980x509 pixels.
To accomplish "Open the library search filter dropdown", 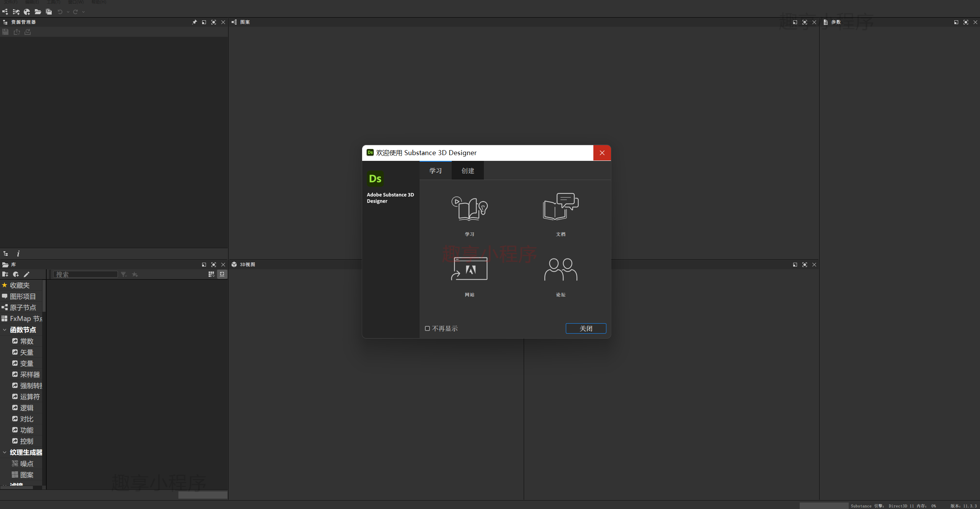I will (124, 274).
